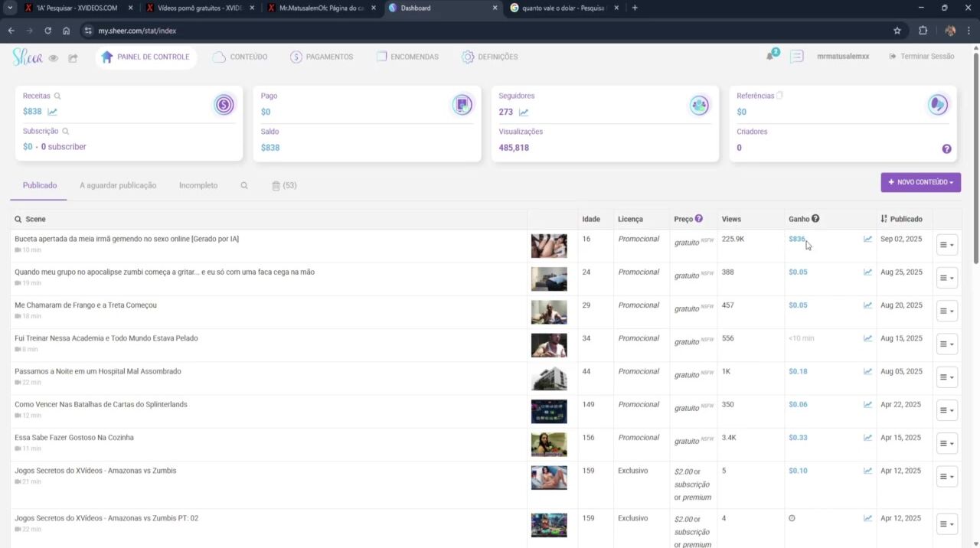980x548 pixels.
Task: Click the Terminar Sessão link
Action: point(921,57)
